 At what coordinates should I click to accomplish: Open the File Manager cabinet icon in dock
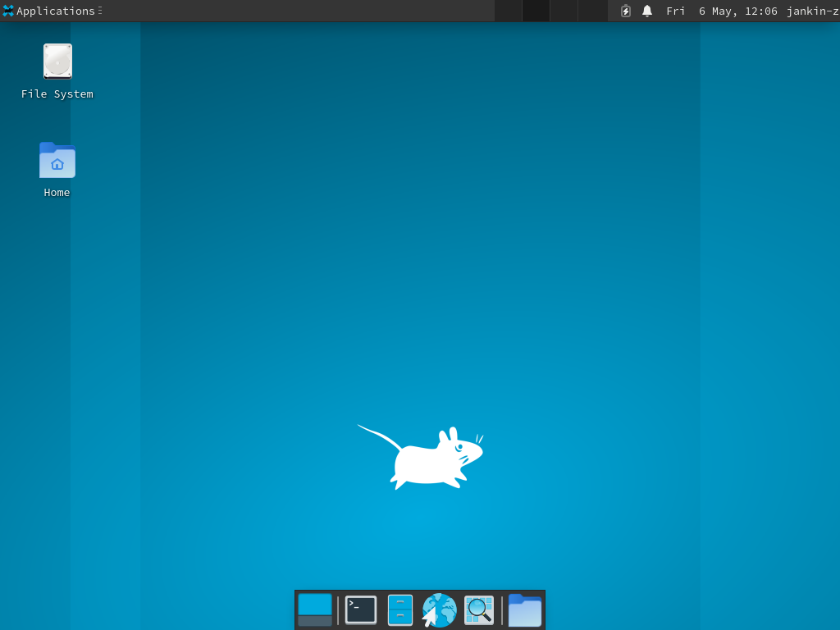pyautogui.click(x=400, y=610)
